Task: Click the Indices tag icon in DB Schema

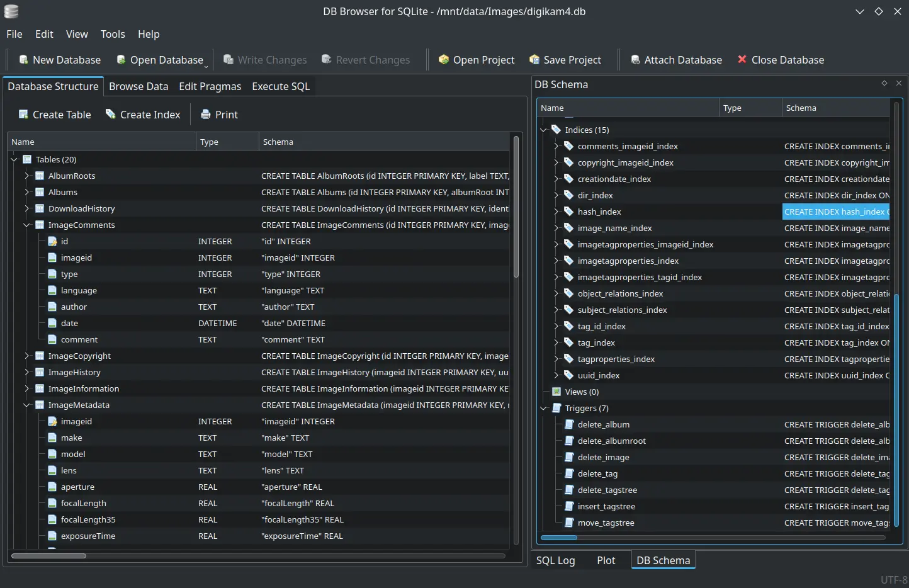Action: (556, 130)
